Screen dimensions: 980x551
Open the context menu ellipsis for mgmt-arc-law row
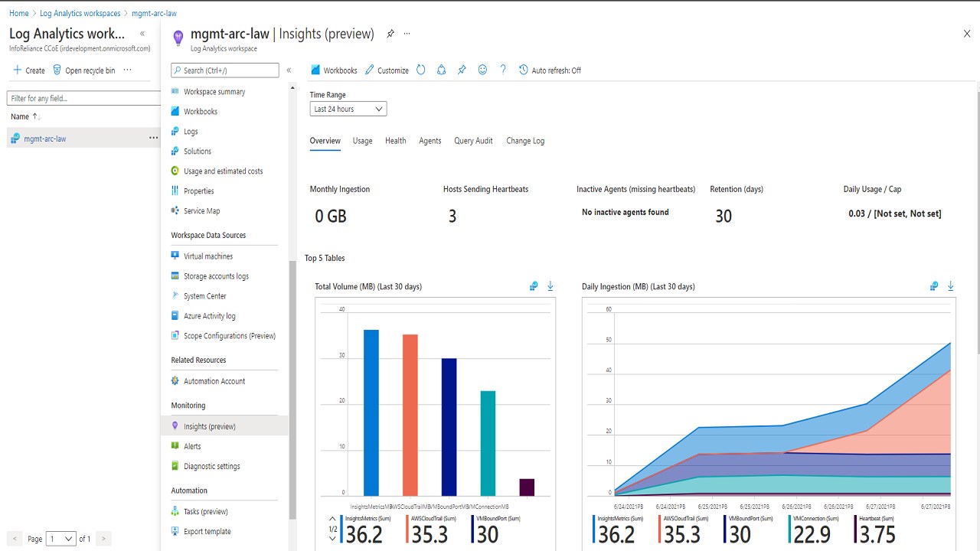pyautogui.click(x=153, y=139)
